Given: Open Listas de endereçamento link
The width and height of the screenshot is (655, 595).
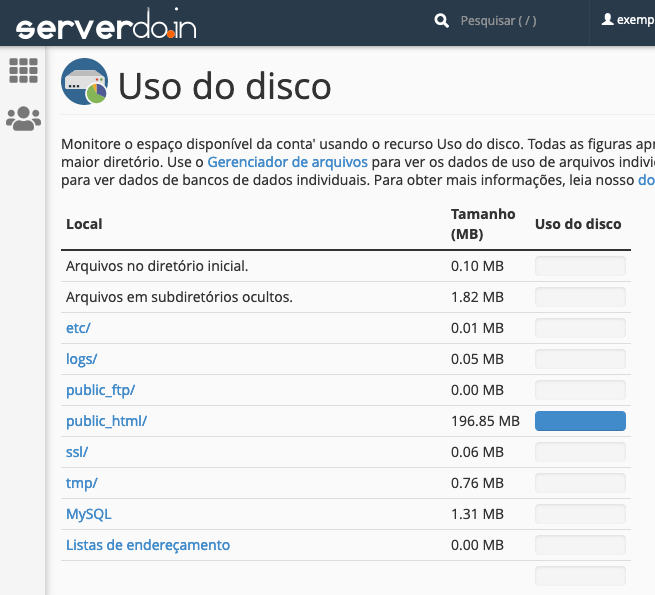Looking at the screenshot, I should click(147, 545).
